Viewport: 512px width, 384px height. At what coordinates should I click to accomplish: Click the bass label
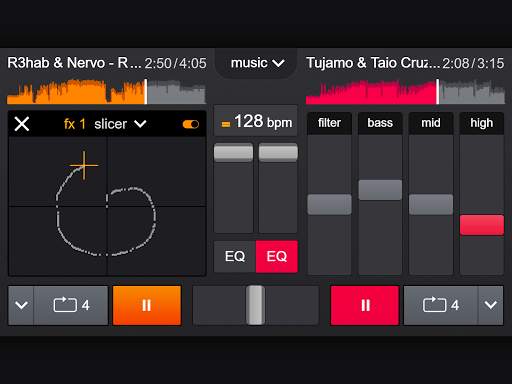(380, 123)
